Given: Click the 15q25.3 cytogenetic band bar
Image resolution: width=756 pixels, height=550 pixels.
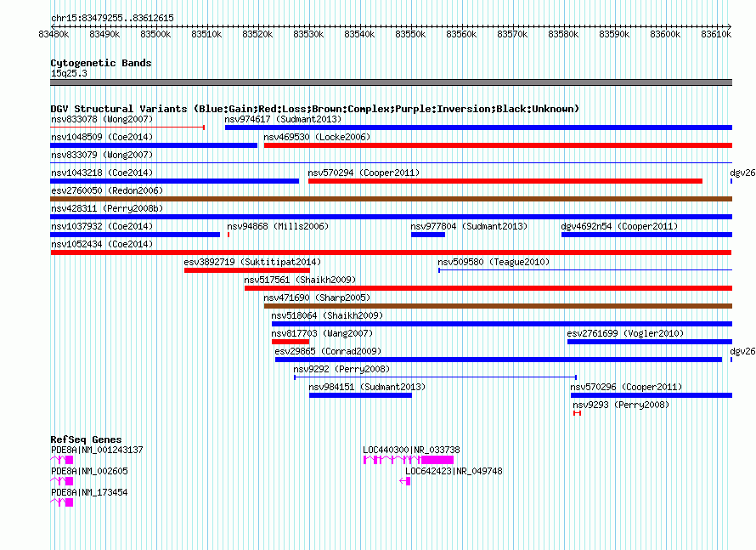Looking at the screenshot, I should coord(391,82).
